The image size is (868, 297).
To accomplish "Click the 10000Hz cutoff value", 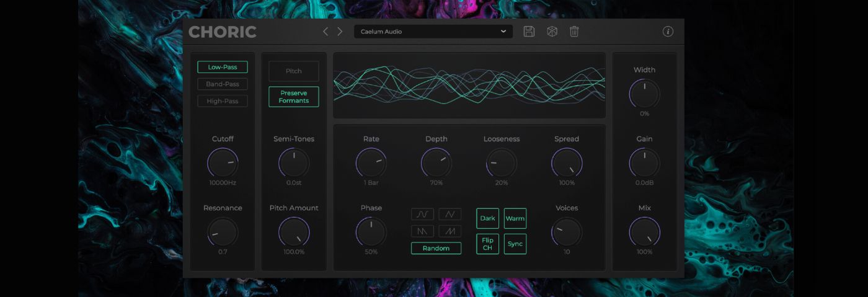I will [x=223, y=183].
